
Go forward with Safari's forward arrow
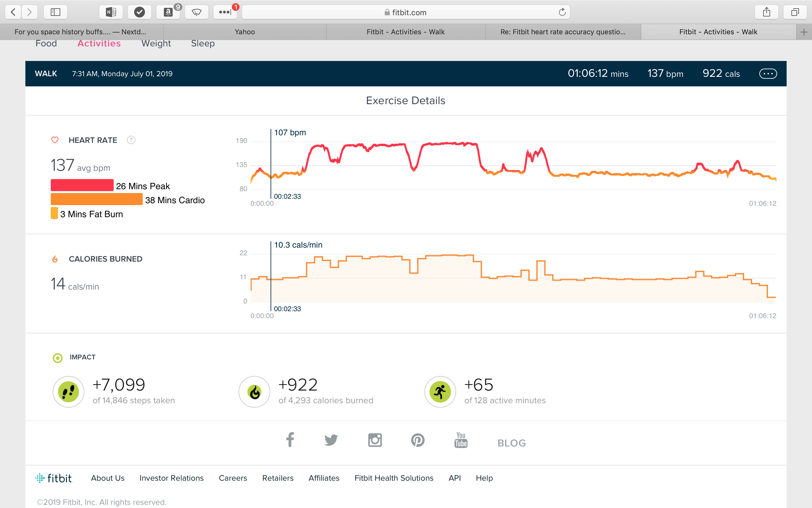pyautogui.click(x=29, y=12)
